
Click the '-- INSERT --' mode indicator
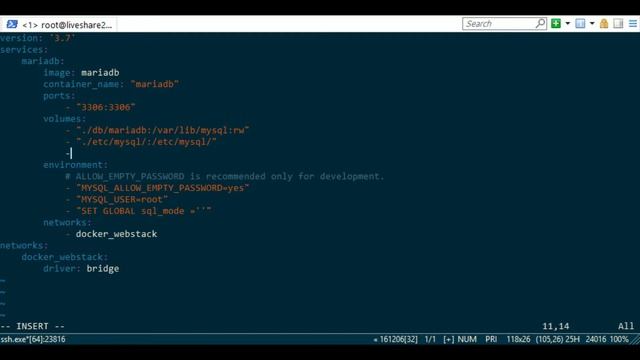pos(32,326)
